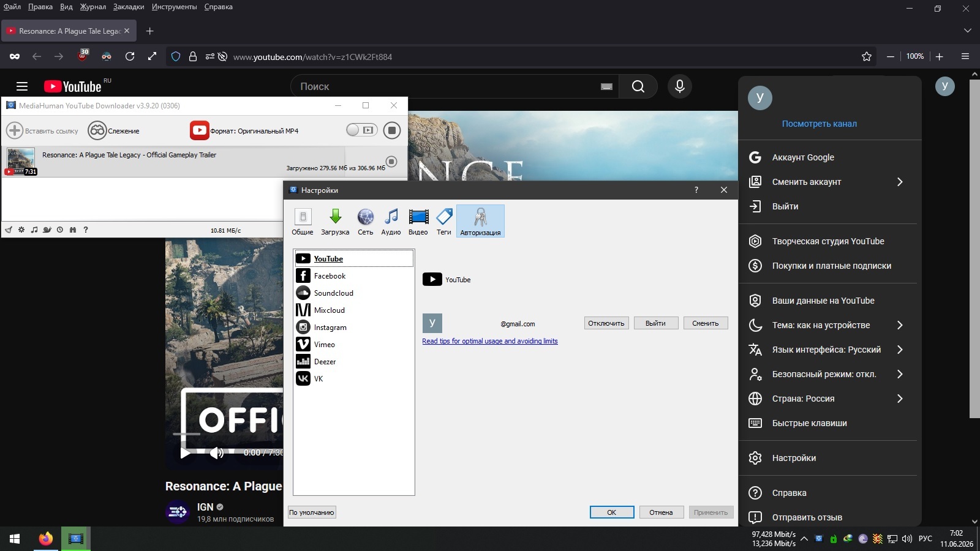Open Firefox from the Windows taskbar

point(45,539)
